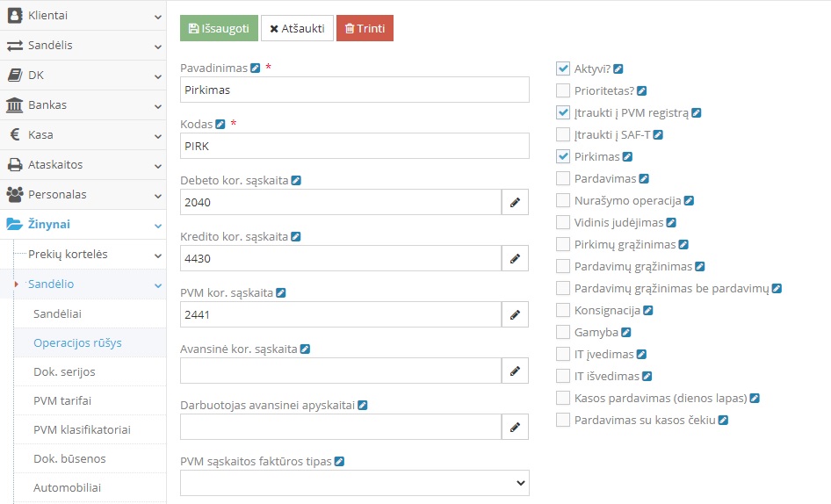Click pencil icon beside Avansinė kor. sąskaita field
Screen dimensions: 831x504
(x=516, y=371)
